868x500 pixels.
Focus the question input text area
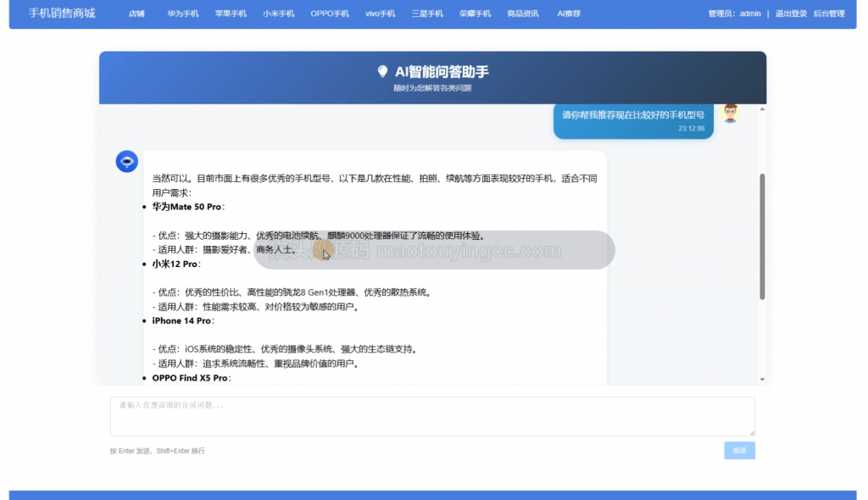(x=432, y=416)
